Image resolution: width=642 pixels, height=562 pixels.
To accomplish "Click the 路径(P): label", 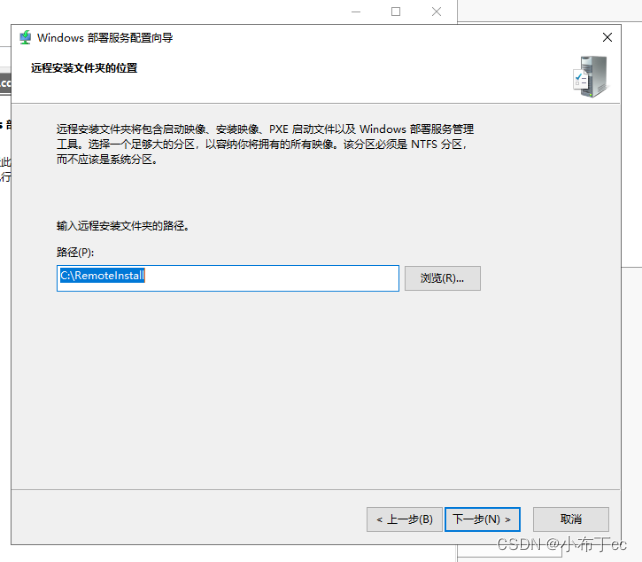I will point(75,252).
